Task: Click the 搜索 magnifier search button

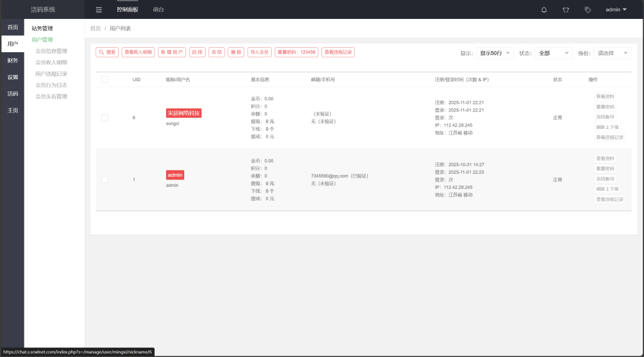Action: coord(107,52)
